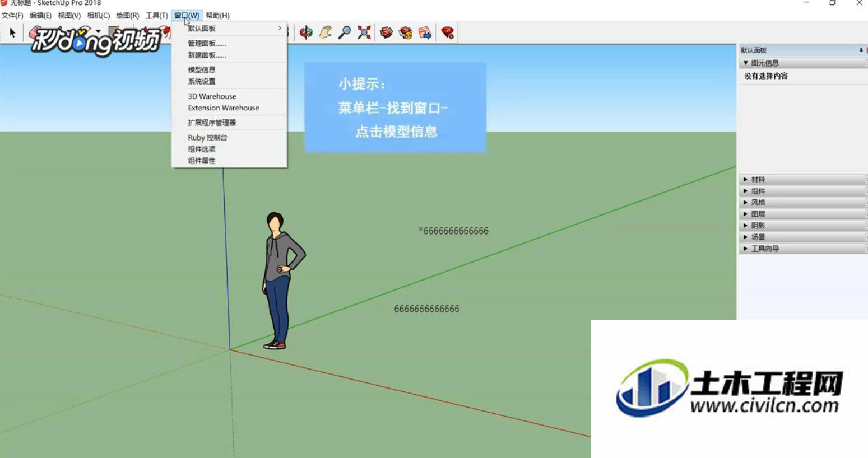Select Extension Warehouse menu entry
Image resolution: width=868 pixels, height=458 pixels.
point(229,108)
